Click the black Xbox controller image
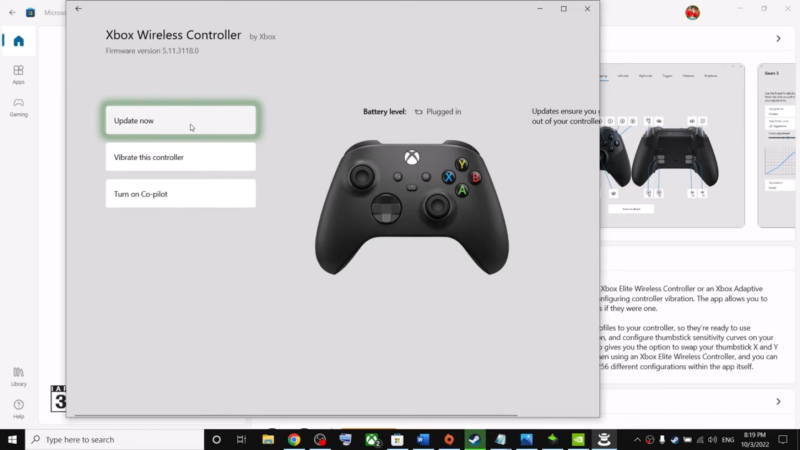800x450 pixels. pos(412,207)
